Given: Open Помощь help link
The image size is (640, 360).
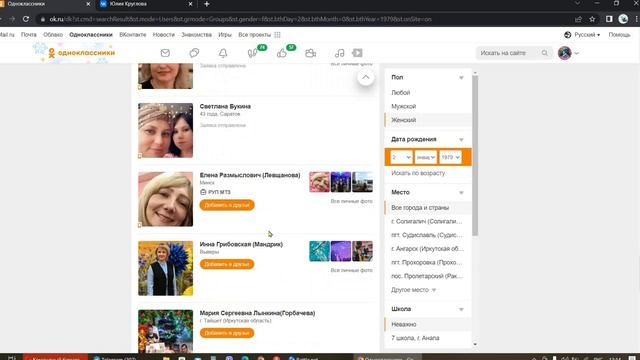Looking at the screenshot, I should click(619, 35).
